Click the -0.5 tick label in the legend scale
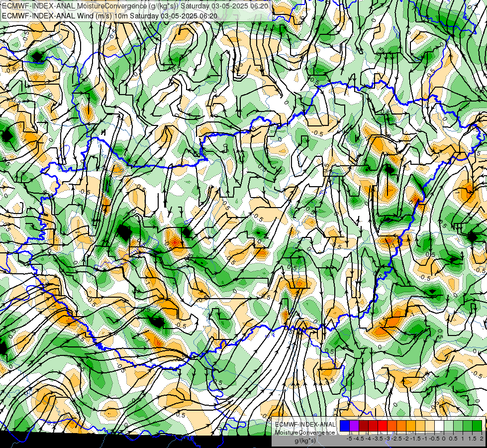The width and height of the screenshot is (487, 448). [x=434, y=439]
